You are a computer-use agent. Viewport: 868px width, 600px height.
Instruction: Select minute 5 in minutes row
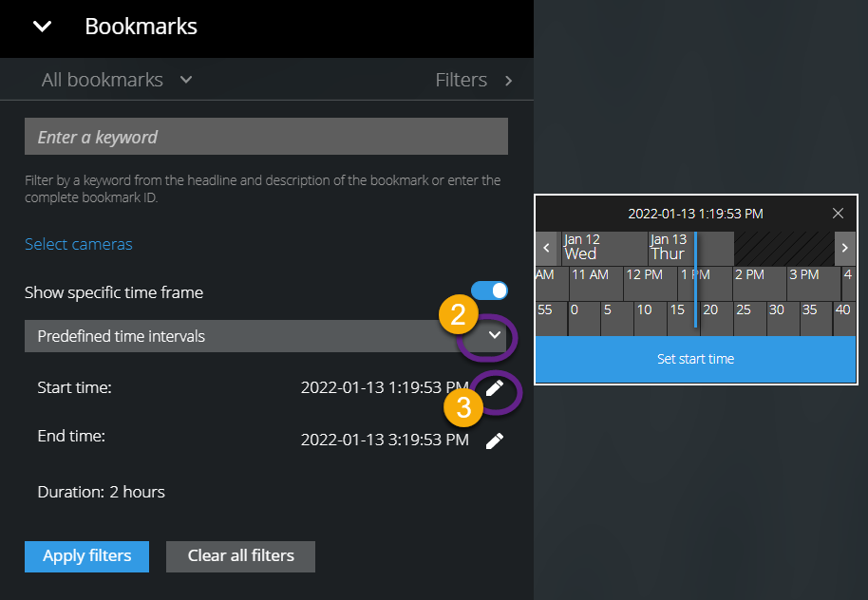point(617,319)
